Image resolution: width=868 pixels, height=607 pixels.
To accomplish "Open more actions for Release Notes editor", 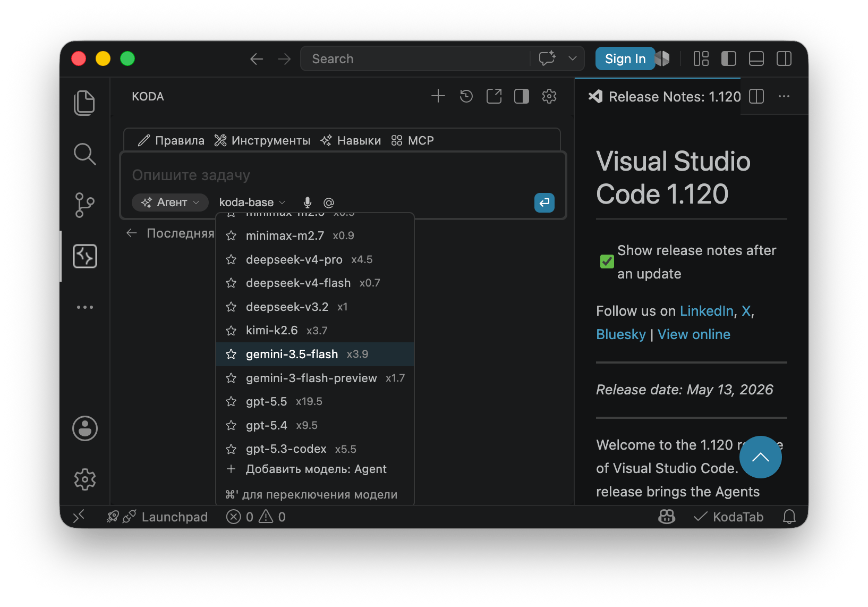I will 784,96.
